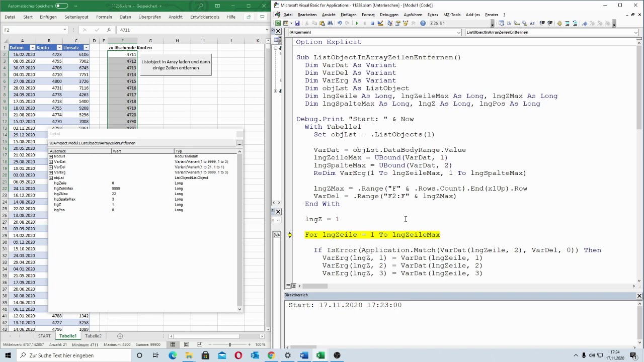Open the Ausführen menu in VBA editor
Screen dimensions: 644x362
click(x=413, y=15)
